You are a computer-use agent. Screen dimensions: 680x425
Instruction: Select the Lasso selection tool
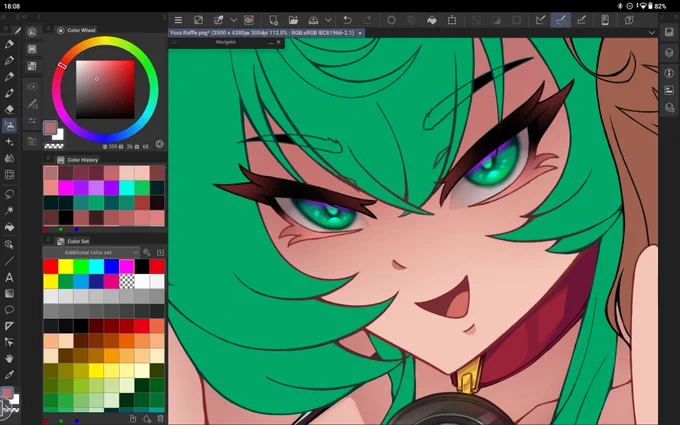9,194
